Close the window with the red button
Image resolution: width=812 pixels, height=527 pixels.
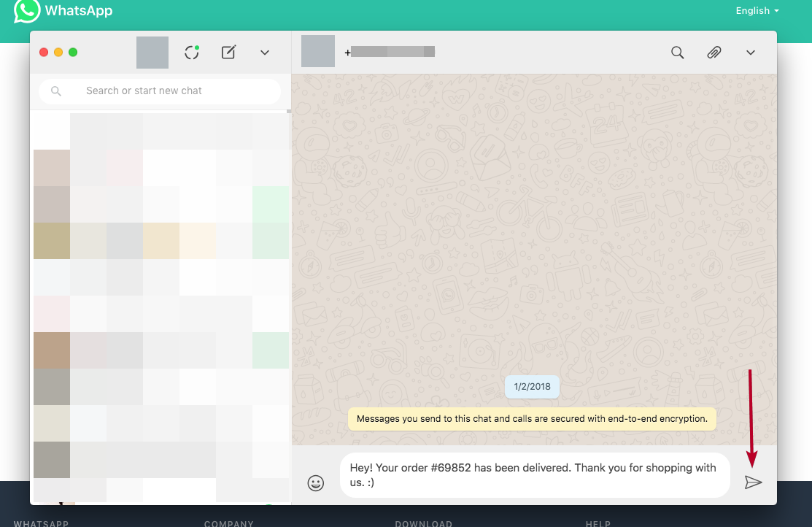(x=44, y=53)
